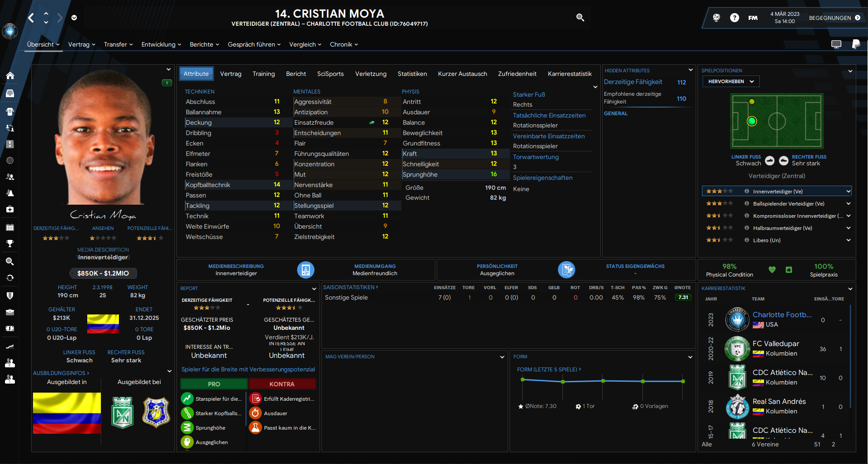Click the last point on form chart
The image size is (868, 464).
(x=683, y=381)
